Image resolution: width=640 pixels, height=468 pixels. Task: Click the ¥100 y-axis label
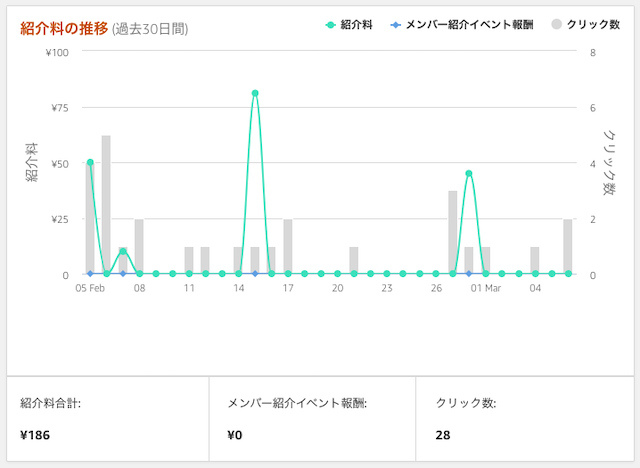pos(57,53)
